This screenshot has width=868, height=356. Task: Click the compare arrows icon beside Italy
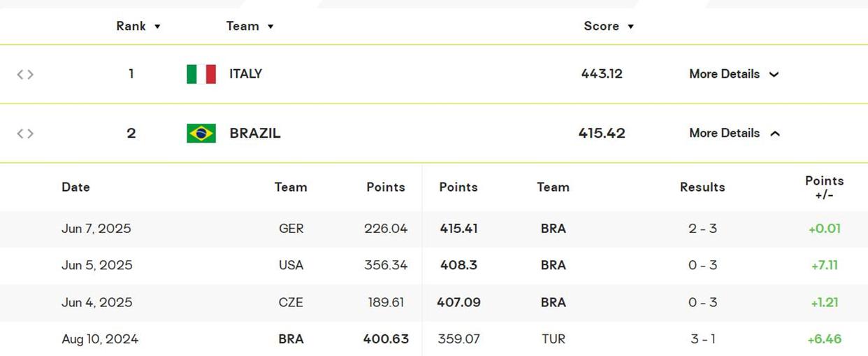click(25, 74)
